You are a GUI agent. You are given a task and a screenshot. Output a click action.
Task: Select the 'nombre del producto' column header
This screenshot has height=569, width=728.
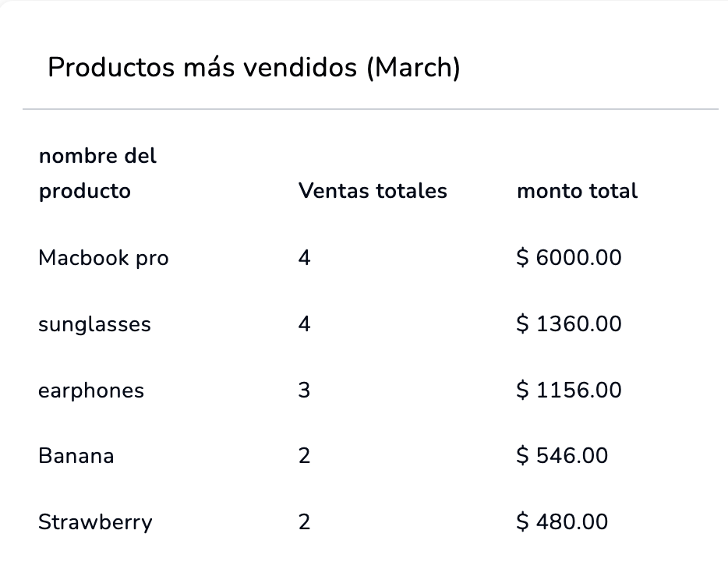97,173
